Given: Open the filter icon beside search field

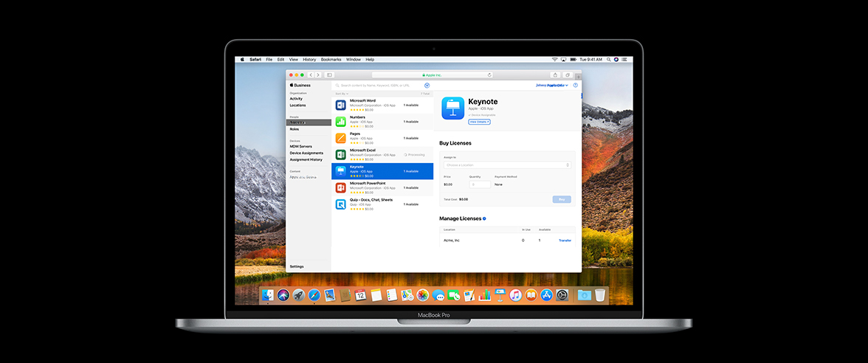Looking at the screenshot, I should pyautogui.click(x=427, y=86).
